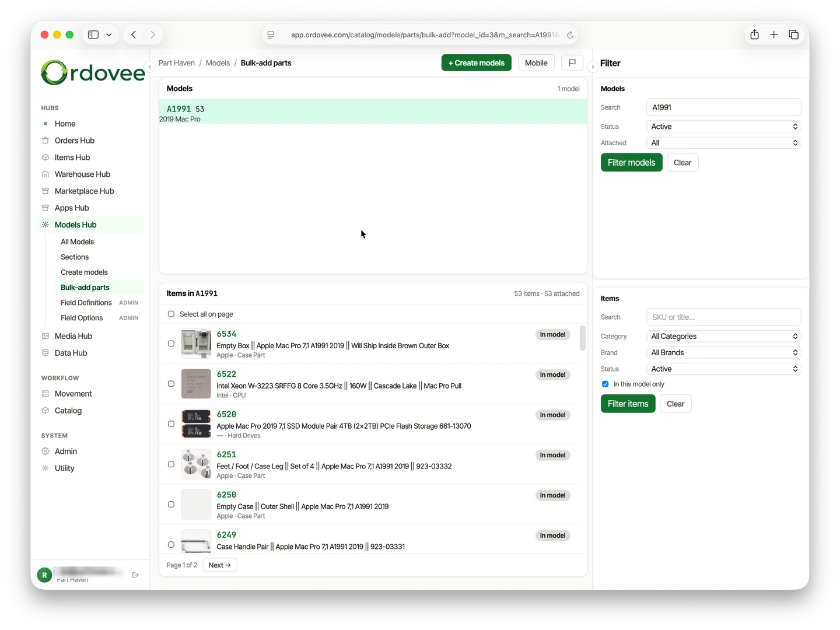
Task: Open All Categories dropdown
Action: (723, 336)
